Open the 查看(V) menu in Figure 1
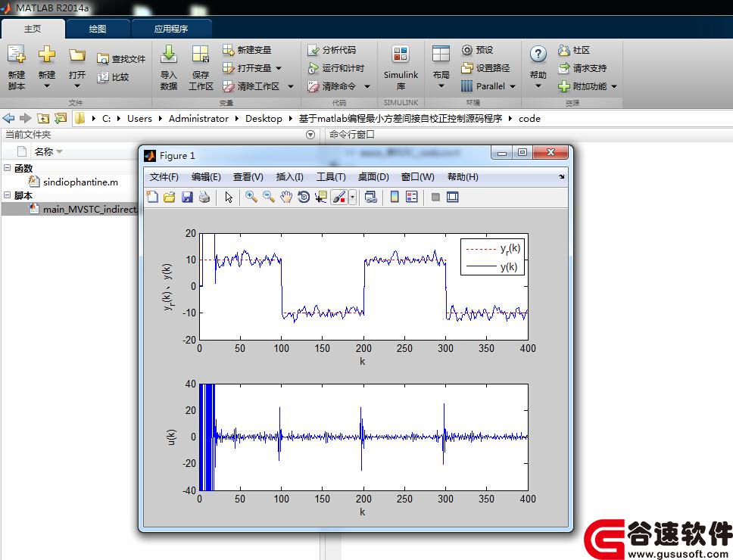The height and width of the screenshot is (560, 733). tap(248, 177)
